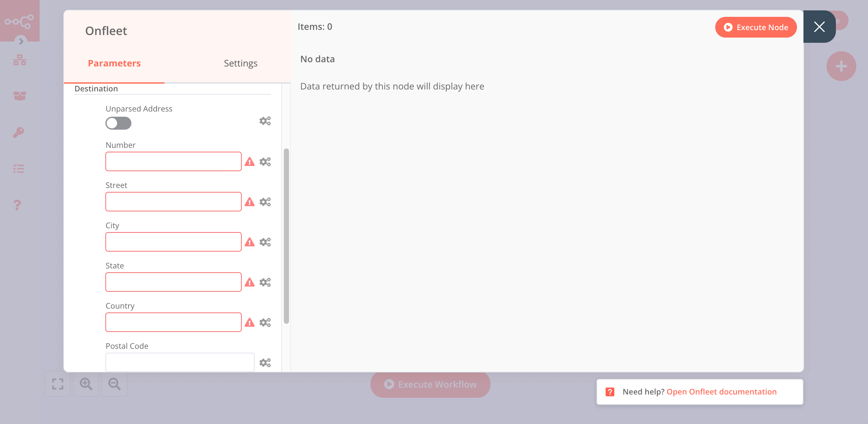Click the Execute Workflow button
868x424 pixels.
[430, 384]
